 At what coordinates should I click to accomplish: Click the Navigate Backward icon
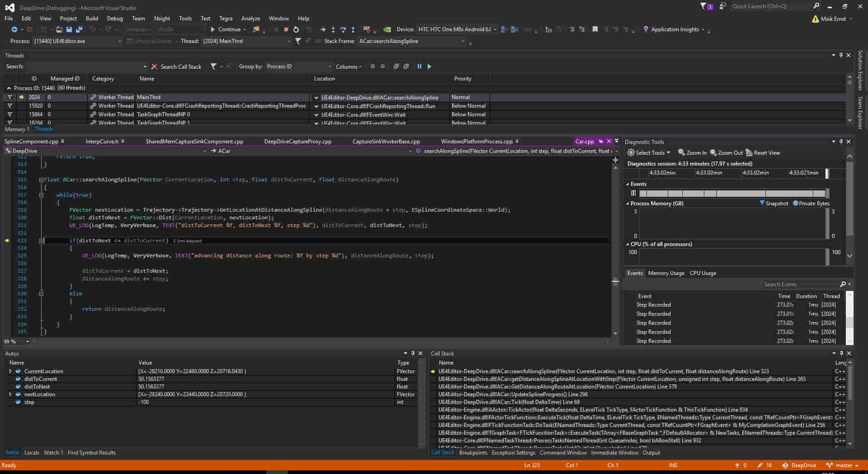[x=14, y=29]
